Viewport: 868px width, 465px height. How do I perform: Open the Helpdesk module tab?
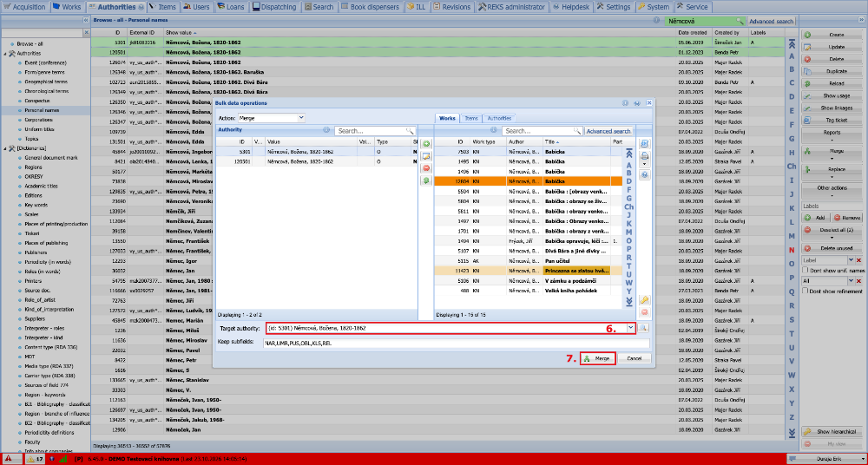pyautogui.click(x=572, y=7)
